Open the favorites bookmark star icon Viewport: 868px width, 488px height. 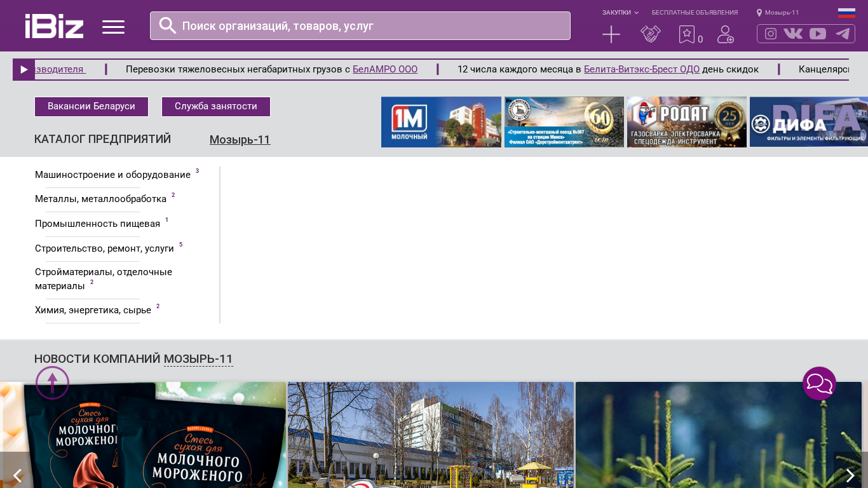687,34
